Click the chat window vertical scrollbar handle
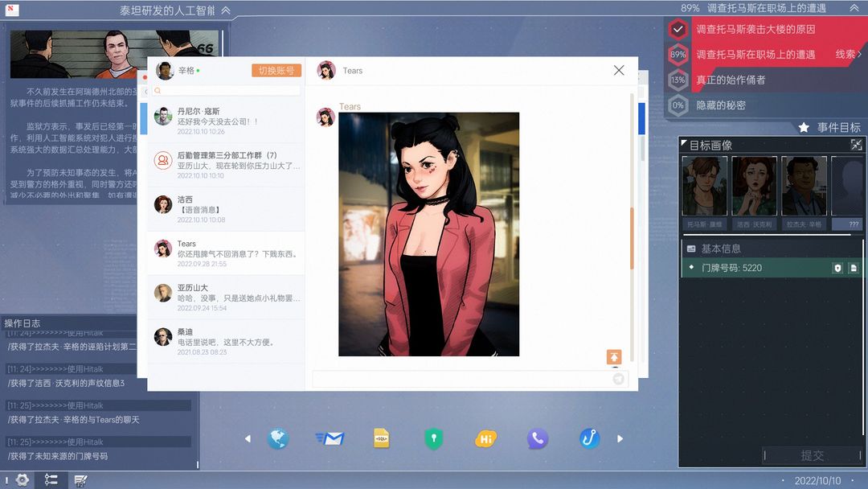868x489 pixels. tap(632, 238)
